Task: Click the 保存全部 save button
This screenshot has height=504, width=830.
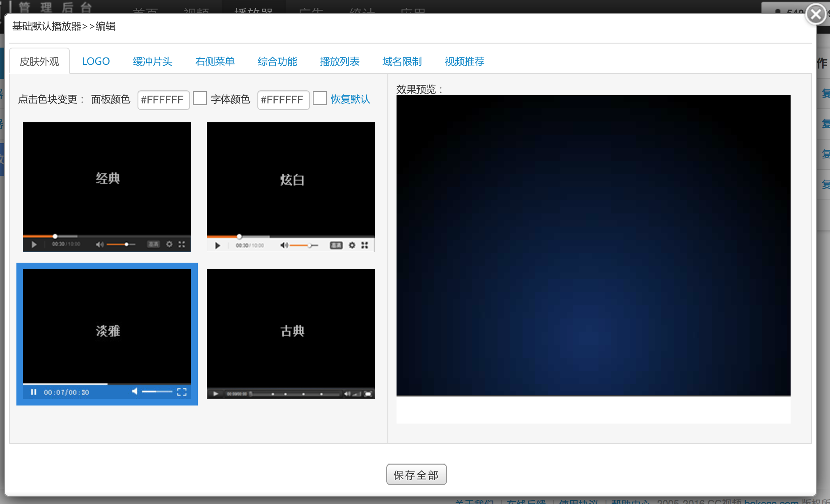Action: 416,475
